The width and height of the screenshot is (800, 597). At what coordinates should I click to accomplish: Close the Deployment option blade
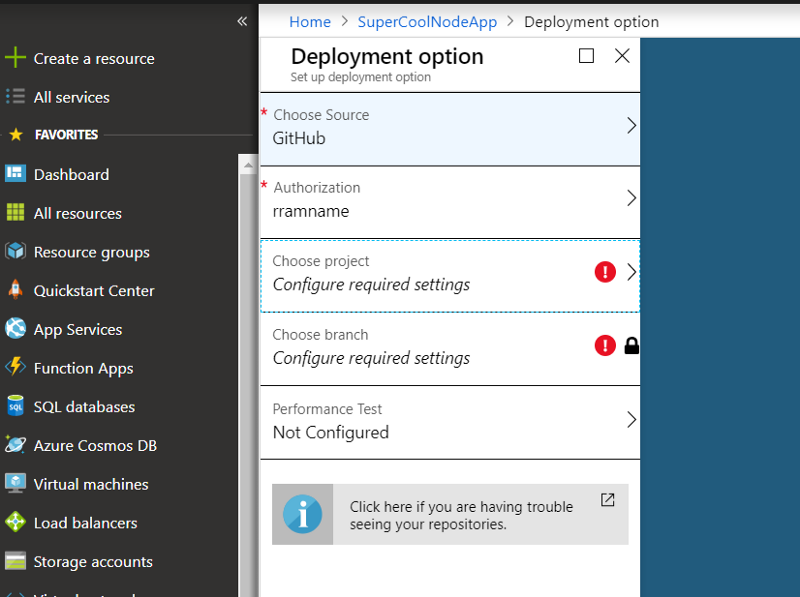(x=622, y=56)
